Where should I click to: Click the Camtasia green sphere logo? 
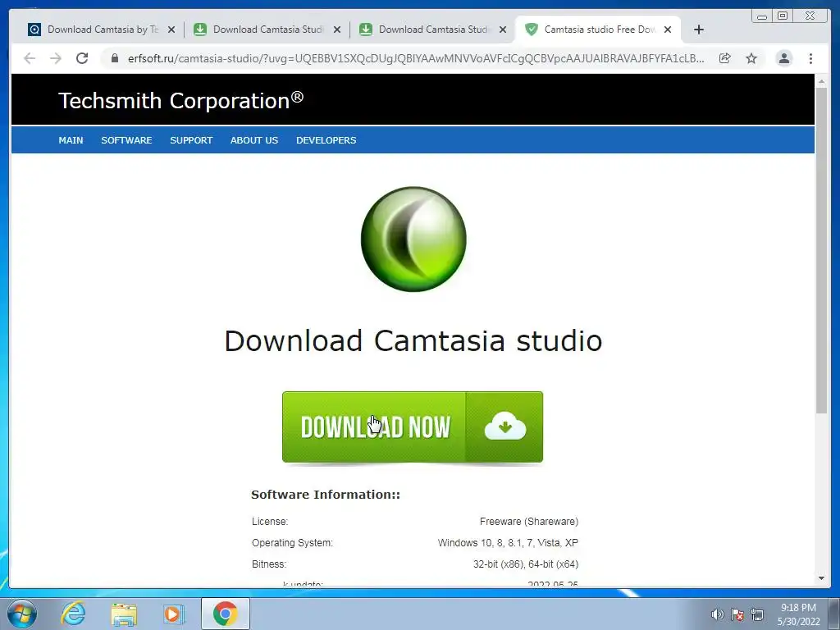(413, 239)
